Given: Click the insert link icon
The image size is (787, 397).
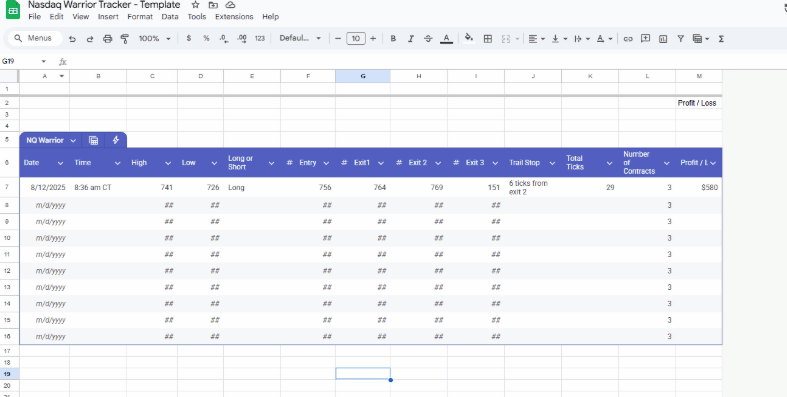Looking at the screenshot, I should (x=628, y=39).
